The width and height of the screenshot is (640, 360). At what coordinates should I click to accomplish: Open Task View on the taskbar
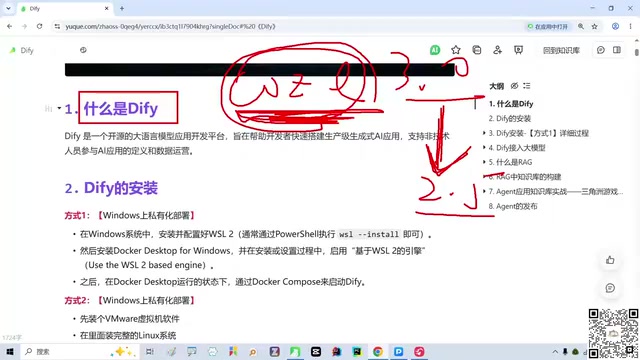pos(150,351)
